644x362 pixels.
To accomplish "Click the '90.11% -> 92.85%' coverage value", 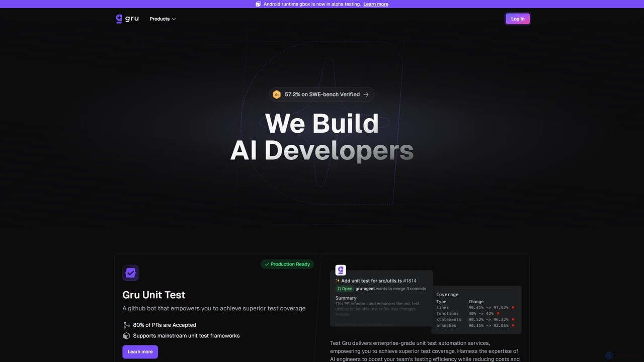I will click(x=489, y=326).
